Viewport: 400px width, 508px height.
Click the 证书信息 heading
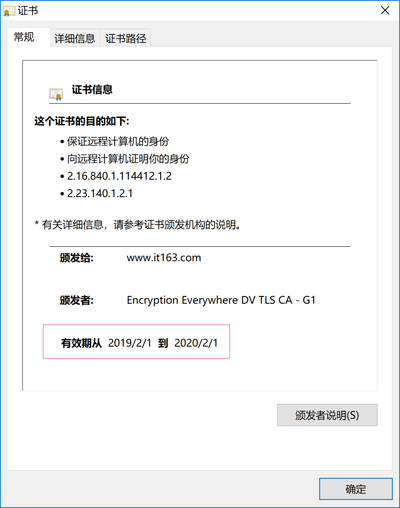click(x=92, y=90)
